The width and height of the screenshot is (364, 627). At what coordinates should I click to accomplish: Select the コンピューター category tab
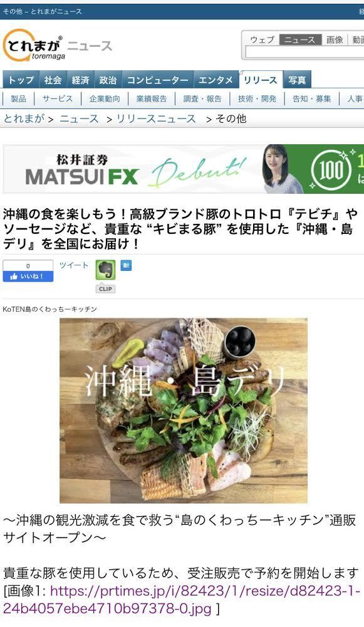(157, 80)
